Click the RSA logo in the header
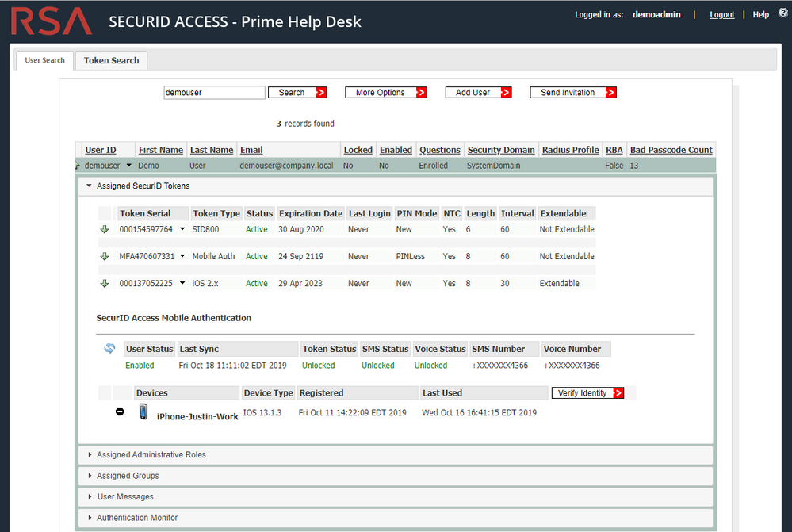 (x=52, y=21)
